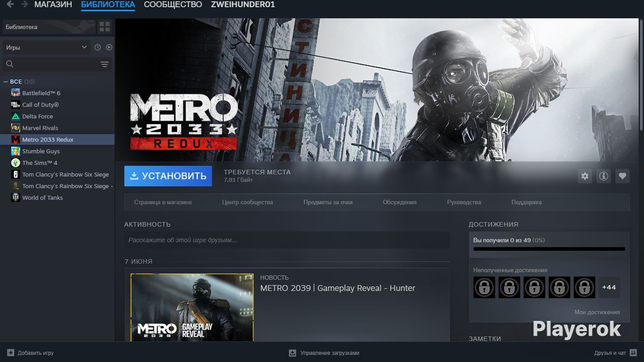Click the ЗАМЕТКИ notes section heading

(x=485, y=339)
